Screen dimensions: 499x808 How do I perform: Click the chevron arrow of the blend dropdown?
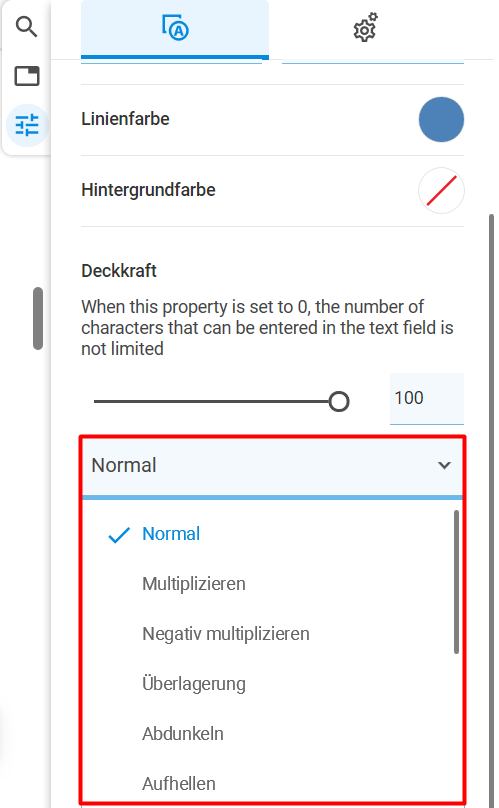point(444,465)
